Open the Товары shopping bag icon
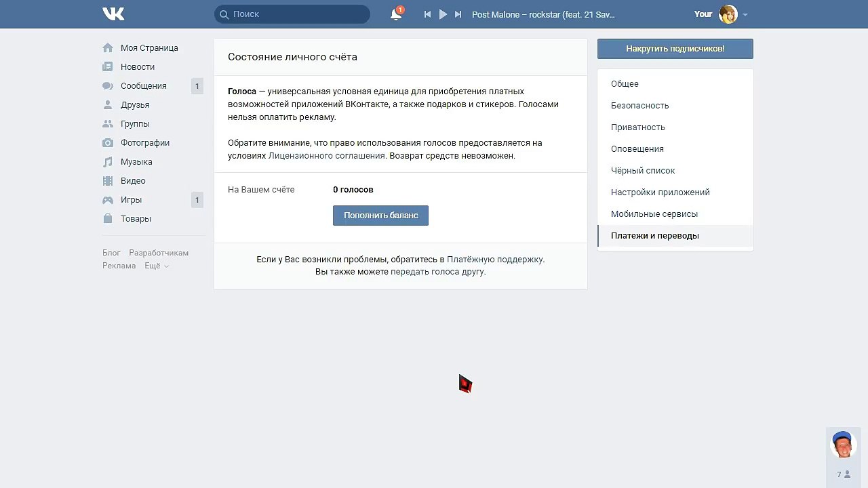Screen dimensions: 868x488 click(108, 219)
